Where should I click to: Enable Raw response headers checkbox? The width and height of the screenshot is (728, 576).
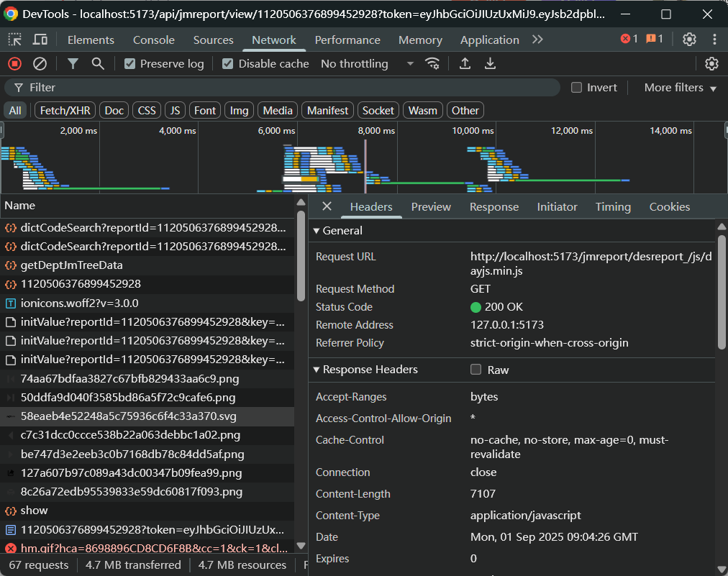pos(476,370)
